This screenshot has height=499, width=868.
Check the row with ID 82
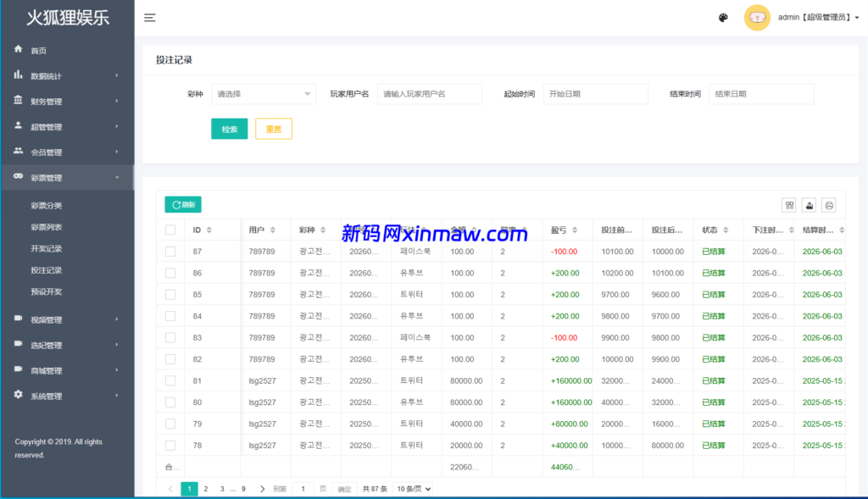[x=170, y=359]
